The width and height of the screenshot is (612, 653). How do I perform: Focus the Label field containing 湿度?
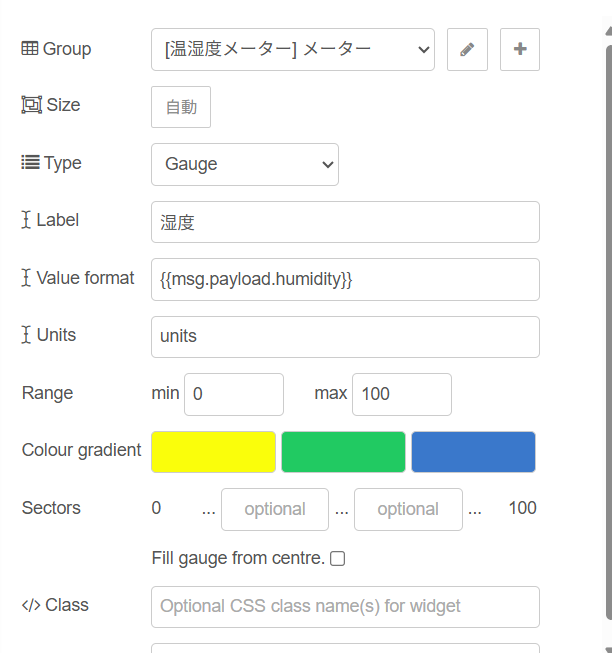(346, 222)
